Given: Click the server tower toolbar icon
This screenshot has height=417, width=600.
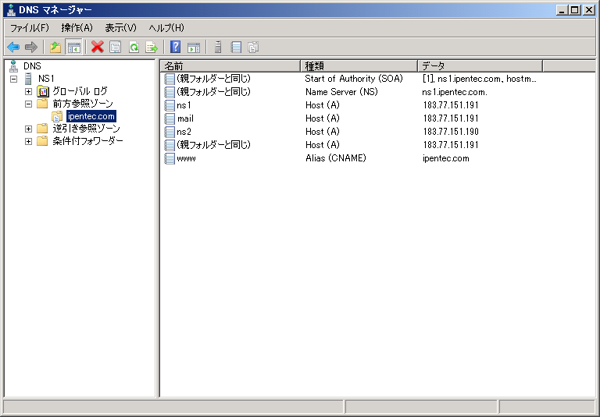Looking at the screenshot, I should (x=218, y=47).
